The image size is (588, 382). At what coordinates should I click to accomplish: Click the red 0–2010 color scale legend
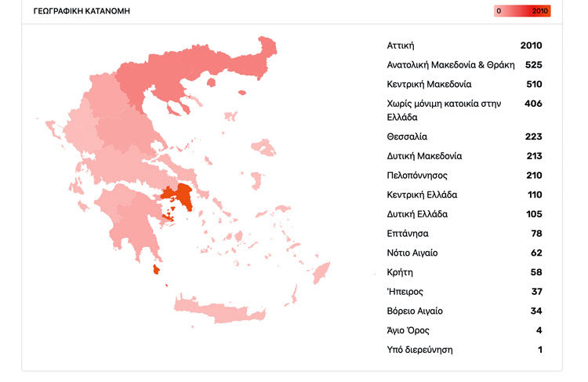tap(522, 11)
